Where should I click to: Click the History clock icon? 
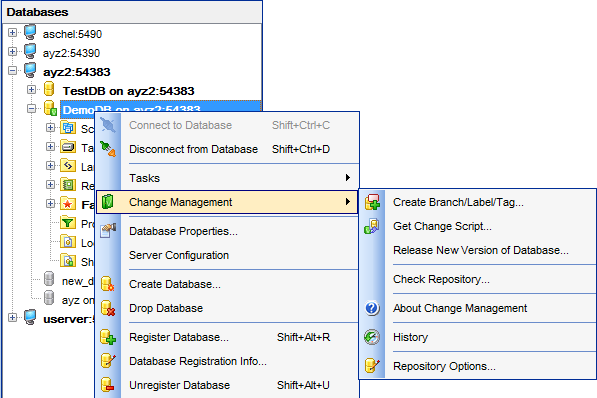[x=372, y=337]
